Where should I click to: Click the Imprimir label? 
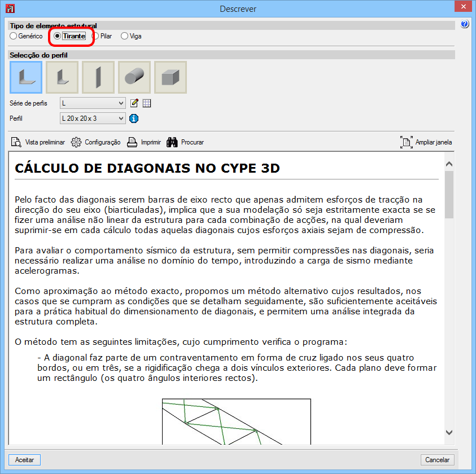point(151,142)
